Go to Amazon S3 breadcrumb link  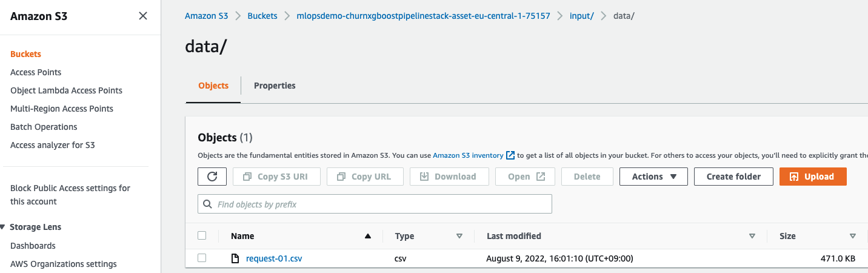tap(207, 16)
